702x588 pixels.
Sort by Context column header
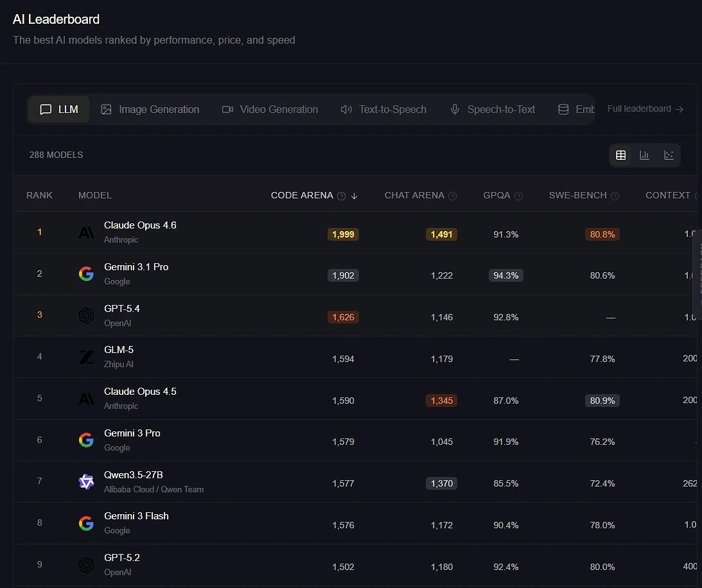(667, 196)
